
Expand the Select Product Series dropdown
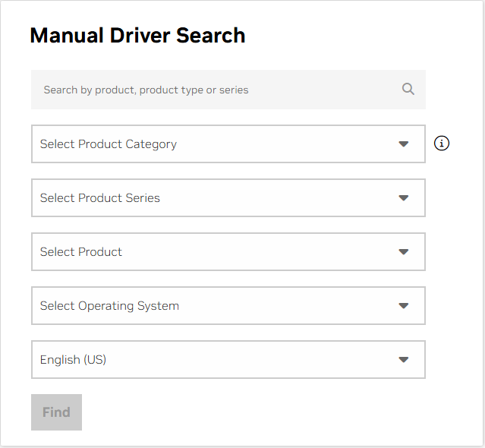tap(228, 197)
